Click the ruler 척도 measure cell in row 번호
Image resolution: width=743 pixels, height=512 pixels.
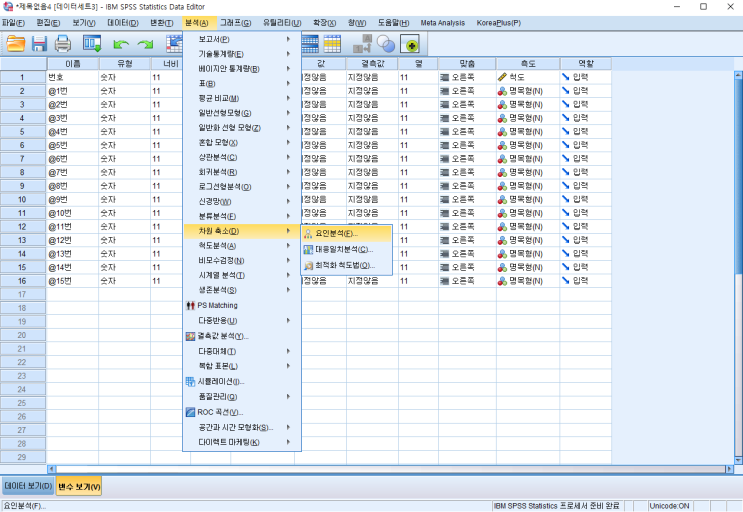pos(528,77)
